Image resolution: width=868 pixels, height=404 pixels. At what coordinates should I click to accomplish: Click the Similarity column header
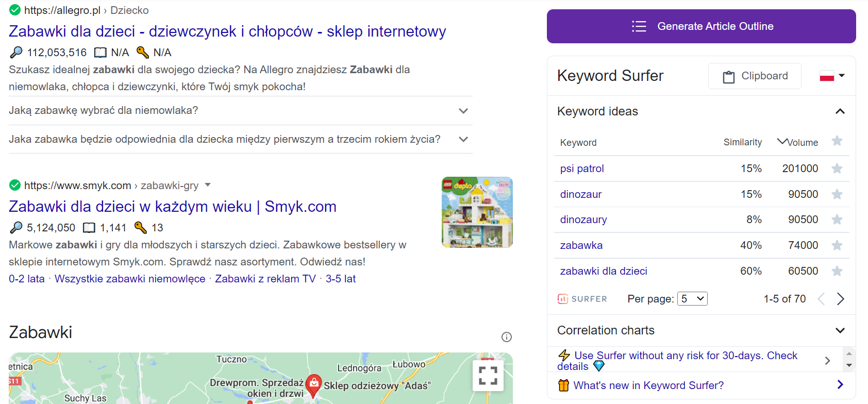[743, 142]
